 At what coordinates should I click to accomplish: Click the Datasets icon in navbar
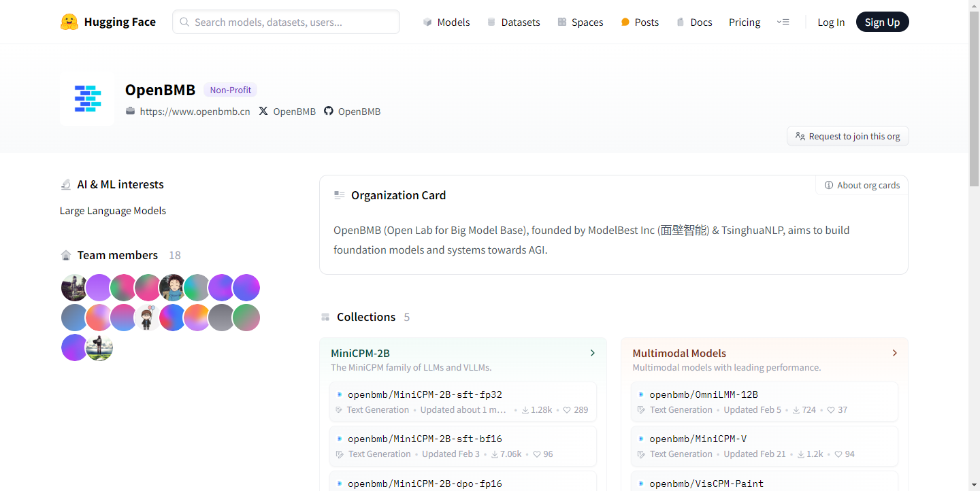491,22
